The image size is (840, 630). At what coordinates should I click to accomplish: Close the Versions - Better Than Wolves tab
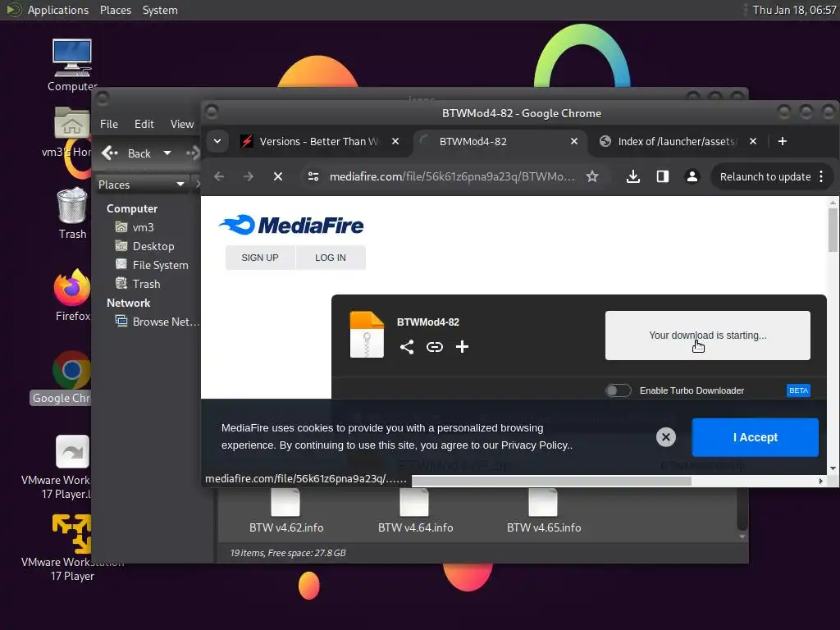click(x=395, y=141)
